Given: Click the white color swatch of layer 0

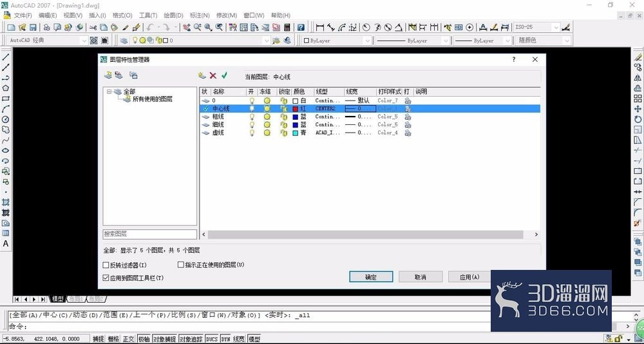Looking at the screenshot, I should [x=296, y=100].
